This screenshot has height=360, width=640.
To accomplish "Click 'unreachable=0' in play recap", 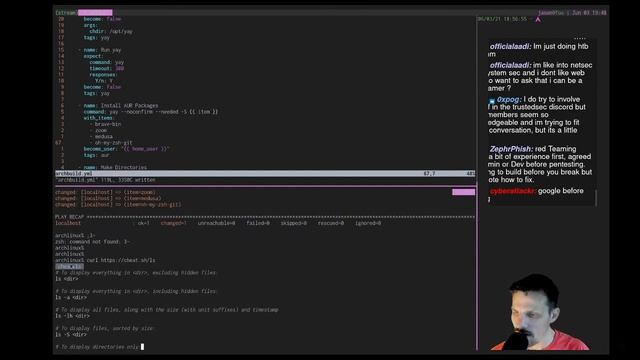I will coord(216,223).
